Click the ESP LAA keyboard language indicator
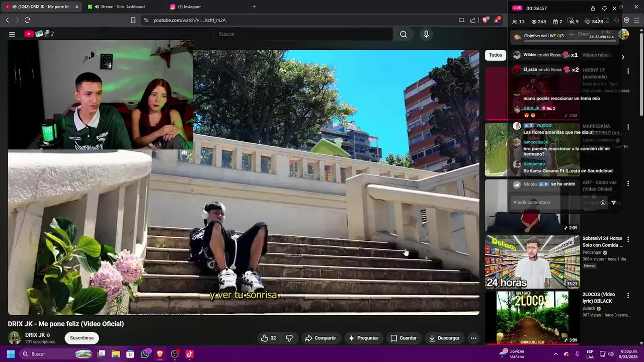This screenshot has height=362, width=644. coord(590,354)
